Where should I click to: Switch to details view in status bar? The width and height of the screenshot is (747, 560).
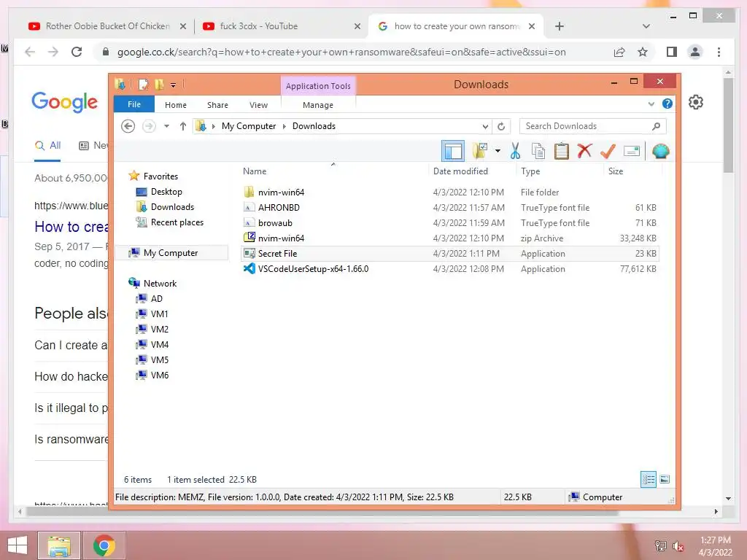click(x=649, y=479)
